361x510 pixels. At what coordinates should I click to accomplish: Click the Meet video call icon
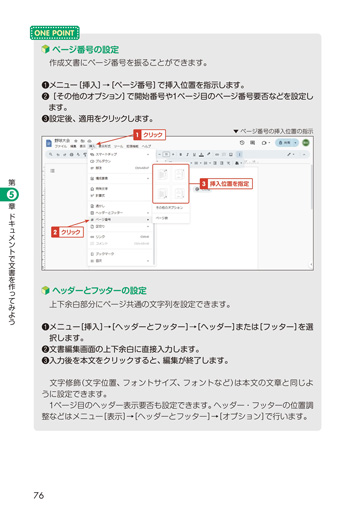click(x=265, y=143)
